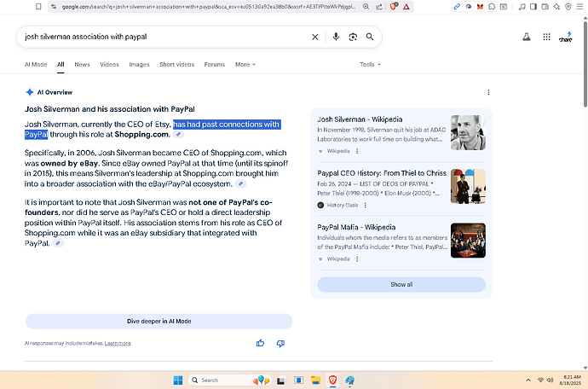Image resolution: width=588 pixels, height=389 pixels.
Task: Click the page vertical scrollbar thumb
Action: tap(585, 64)
